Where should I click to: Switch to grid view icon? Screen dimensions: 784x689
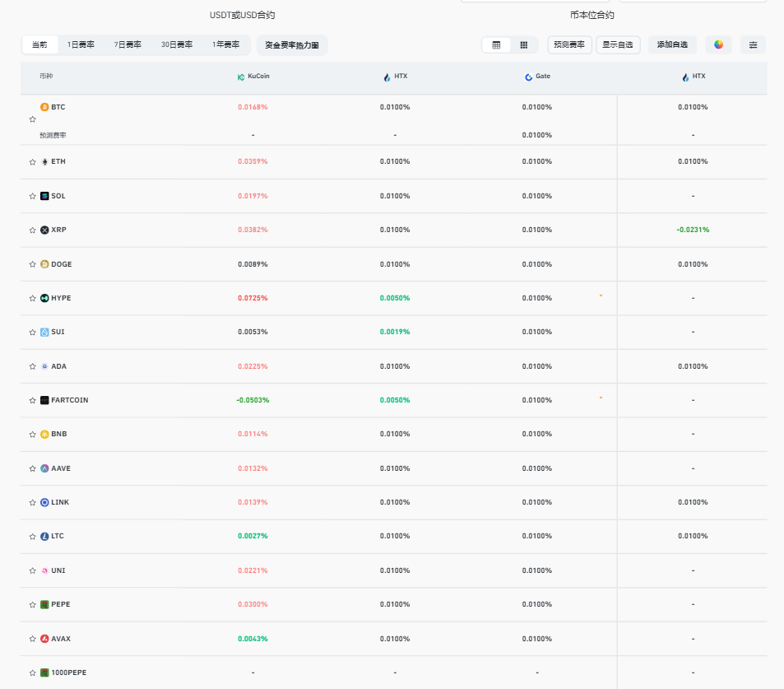click(x=524, y=45)
